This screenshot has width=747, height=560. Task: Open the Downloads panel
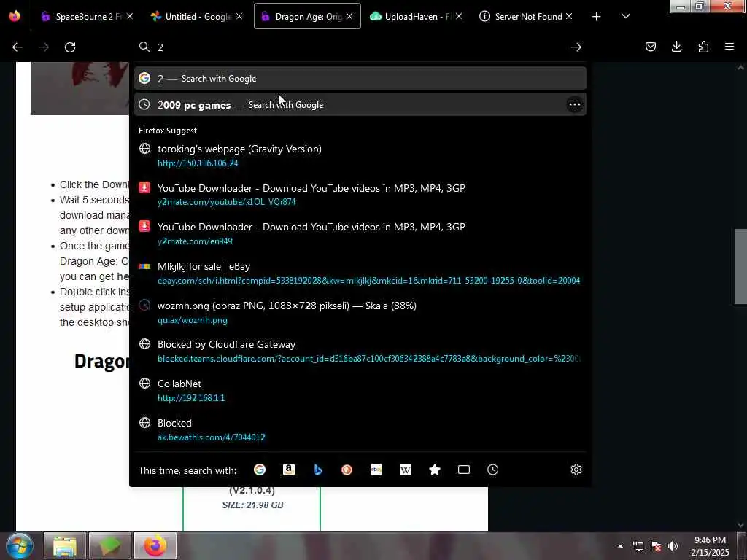click(x=676, y=47)
